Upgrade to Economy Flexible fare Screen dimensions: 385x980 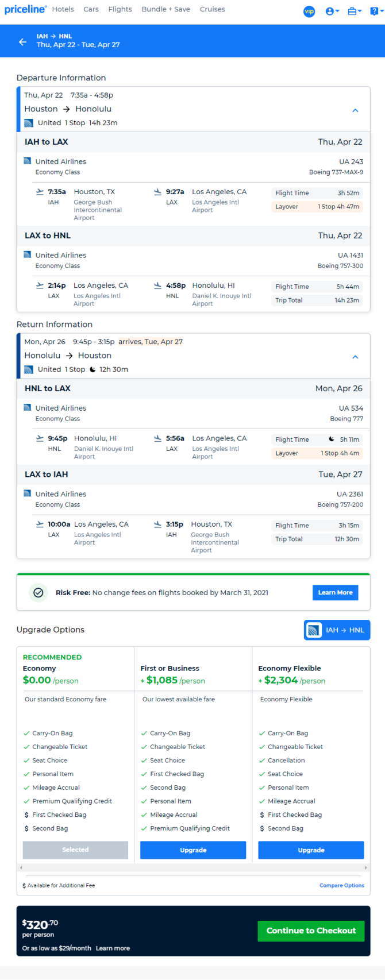pyautogui.click(x=311, y=850)
